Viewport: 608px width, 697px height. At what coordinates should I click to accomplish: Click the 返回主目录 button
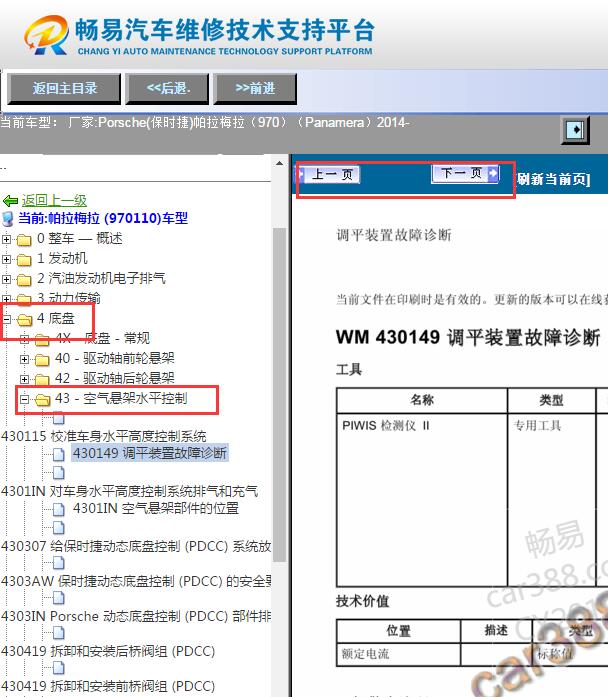[64, 88]
